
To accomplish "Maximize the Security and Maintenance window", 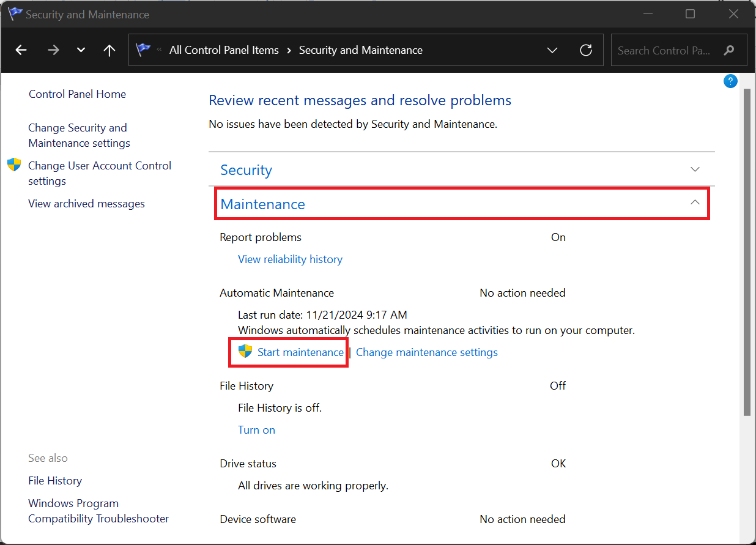I will tap(690, 13).
